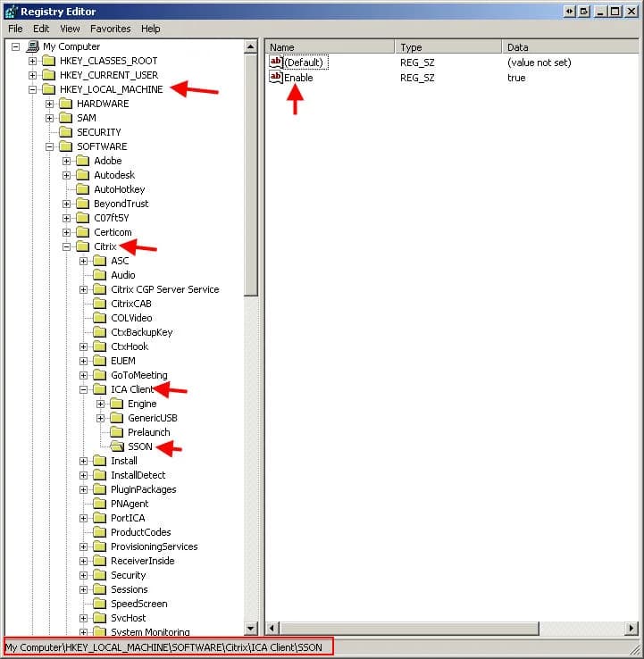Click the status bar registry path text
Viewport: 644px width, 659px height.
click(x=163, y=647)
